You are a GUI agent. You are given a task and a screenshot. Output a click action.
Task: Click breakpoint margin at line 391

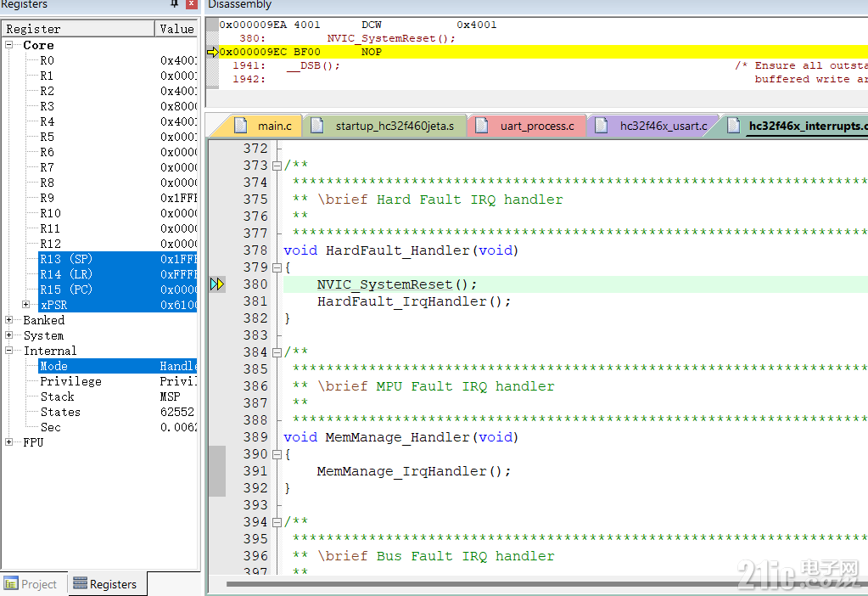pos(217,471)
